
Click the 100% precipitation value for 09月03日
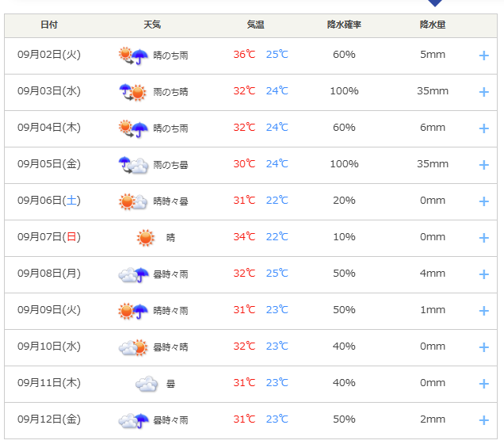point(344,91)
